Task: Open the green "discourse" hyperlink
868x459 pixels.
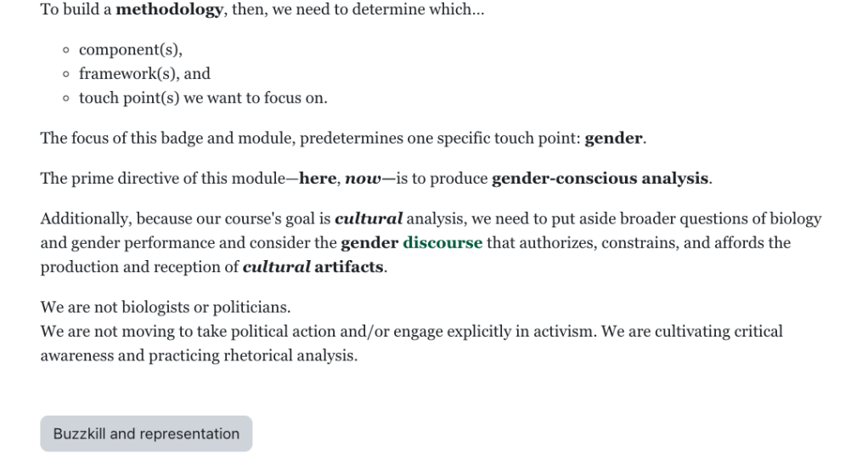Action: point(442,243)
